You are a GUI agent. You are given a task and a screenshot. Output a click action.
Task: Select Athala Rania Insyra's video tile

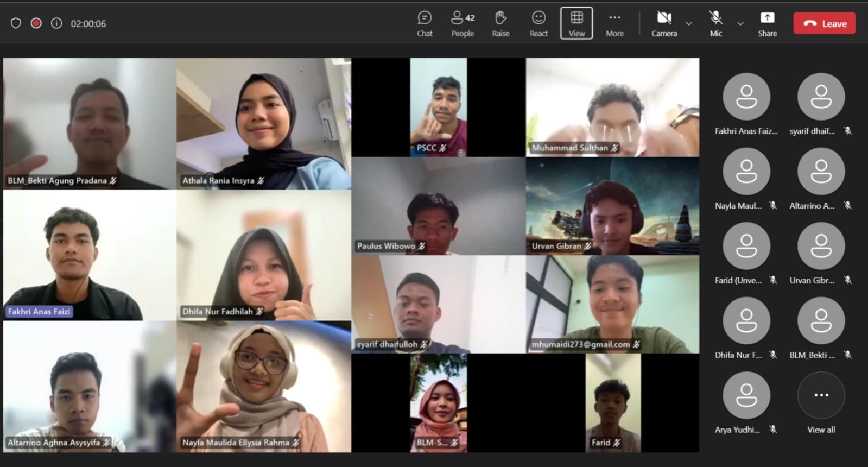click(x=263, y=124)
